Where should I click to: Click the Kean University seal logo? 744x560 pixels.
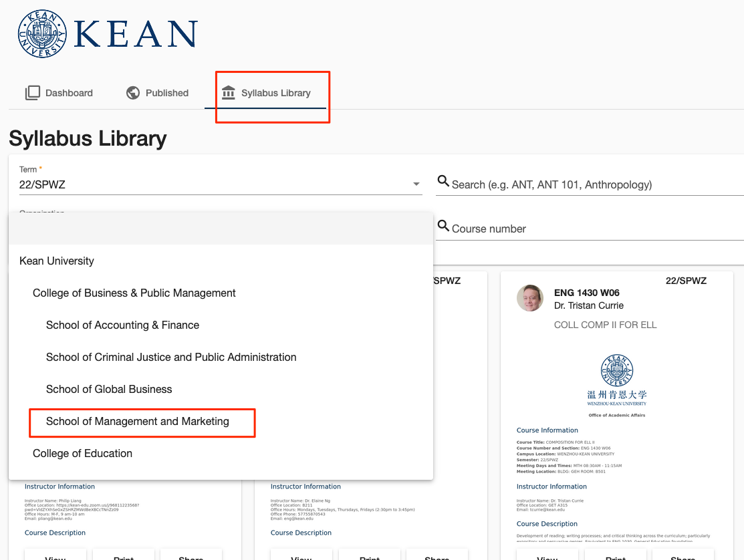tap(42, 33)
